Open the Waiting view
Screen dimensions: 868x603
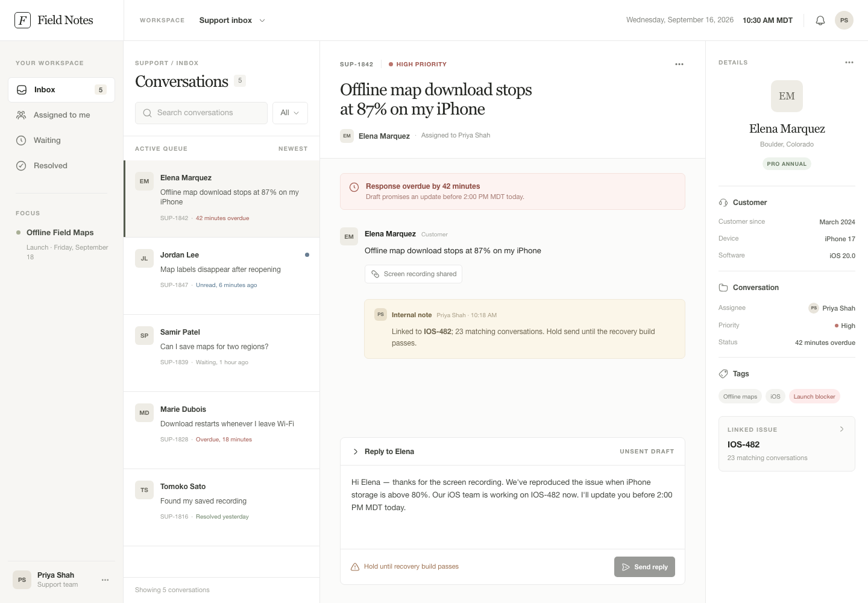tap(61, 140)
